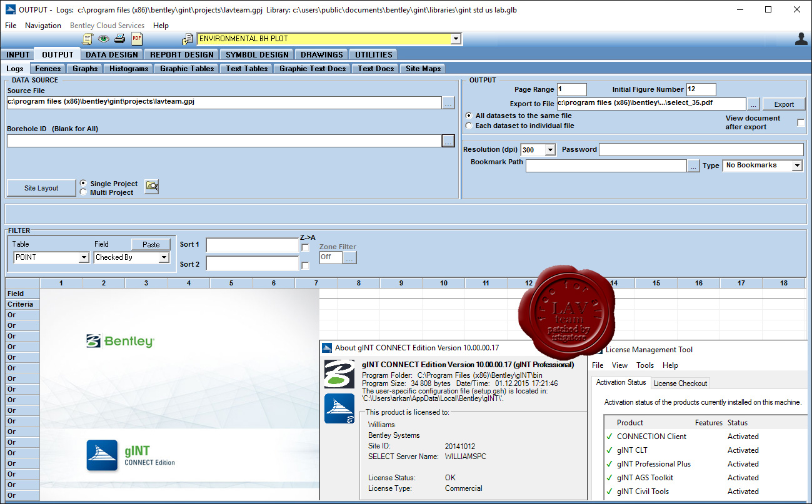Viewport: 812px width, 504px height.
Task: Click the Sort 1 input field
Action: tap(253, 245)
